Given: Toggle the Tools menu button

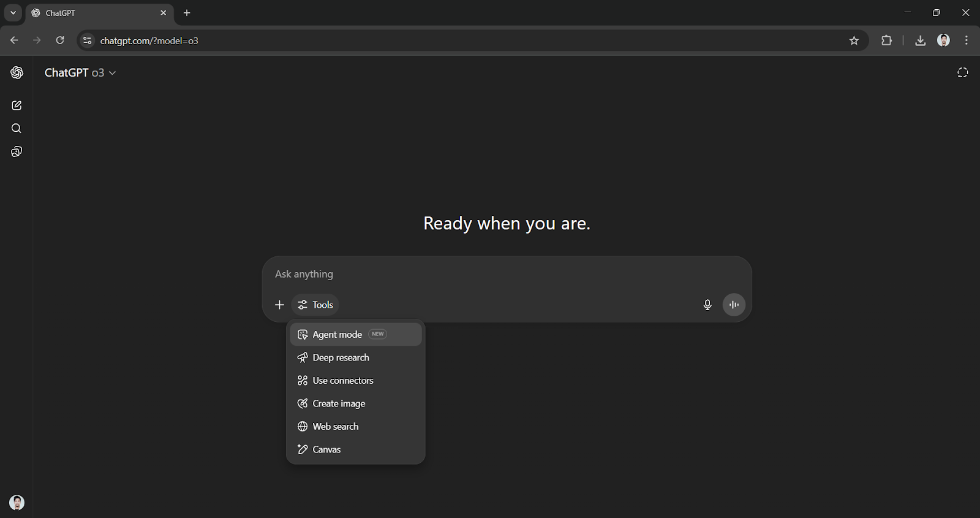Looking at the screenshot, I should [315, 305].
